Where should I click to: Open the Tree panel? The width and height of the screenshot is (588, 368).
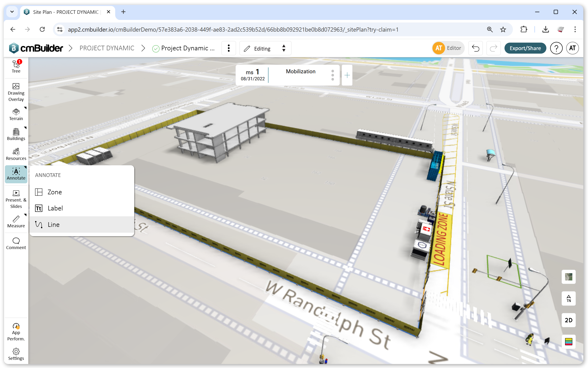16,67
